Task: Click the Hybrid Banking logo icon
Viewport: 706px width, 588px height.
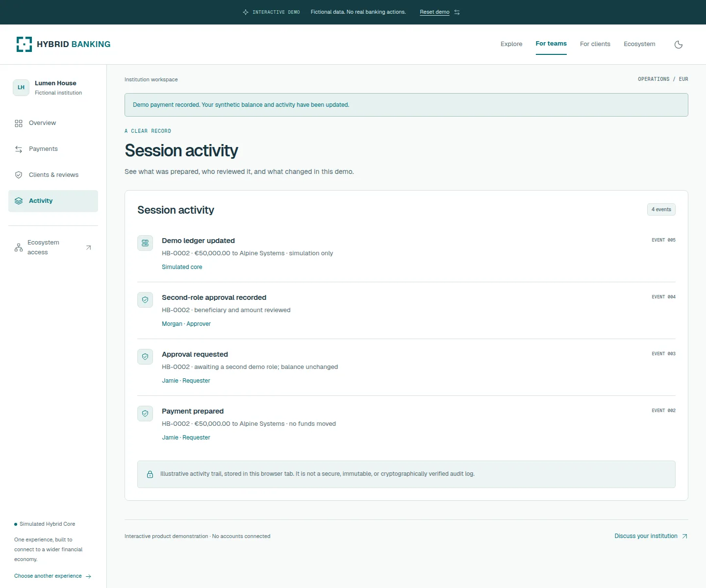Action: pyautogui.click(x=24, y=44)
